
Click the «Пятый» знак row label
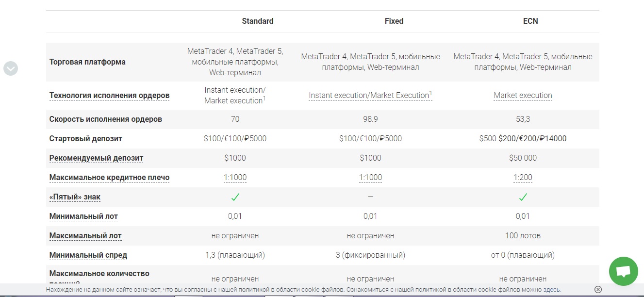(75, 197)
